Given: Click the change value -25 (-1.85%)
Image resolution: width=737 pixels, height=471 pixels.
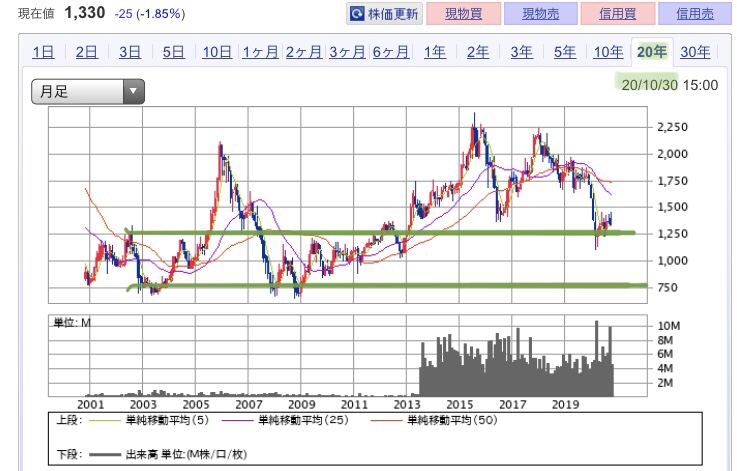Looking at the screenshot, I should [149, 14].
